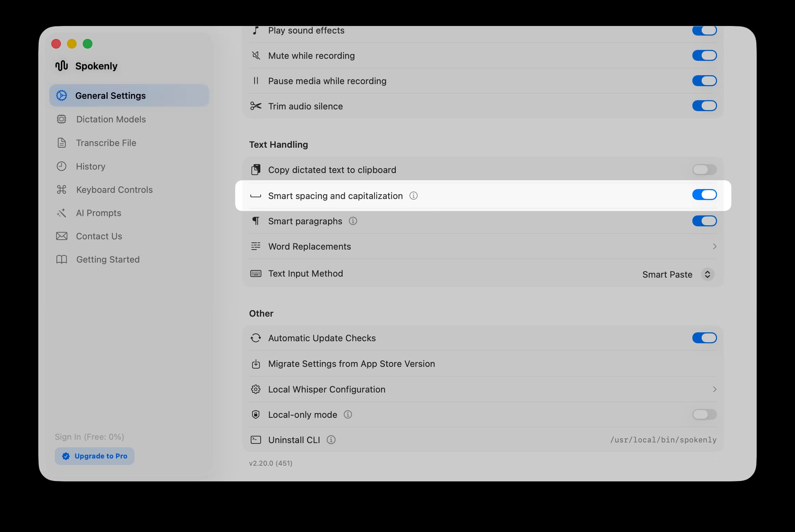This screenshot has height=532, width=795.
Task: Click Migrate Settings from App Store Version
Action: pos(351,364)
